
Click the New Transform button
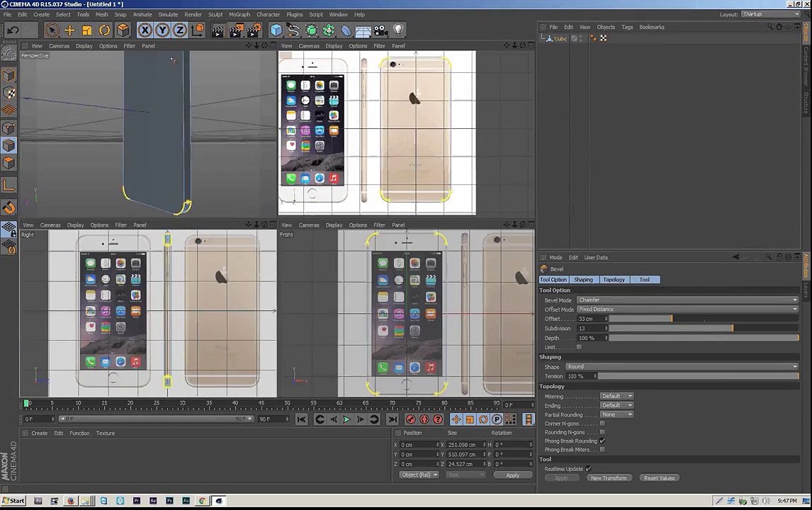609,478
